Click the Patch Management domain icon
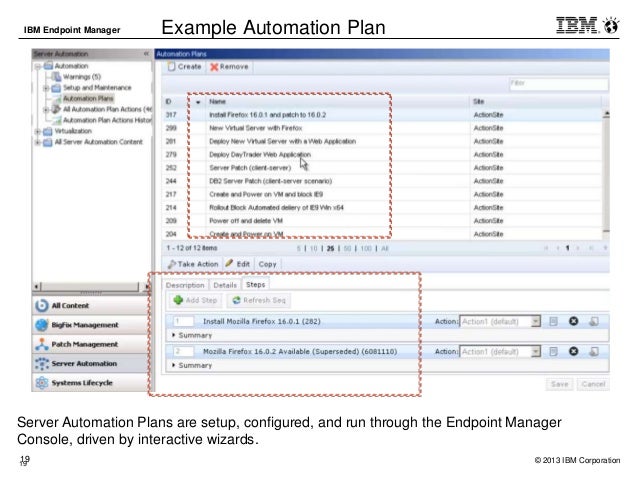The height and width of the screenshot is (479, 638). 42,344
